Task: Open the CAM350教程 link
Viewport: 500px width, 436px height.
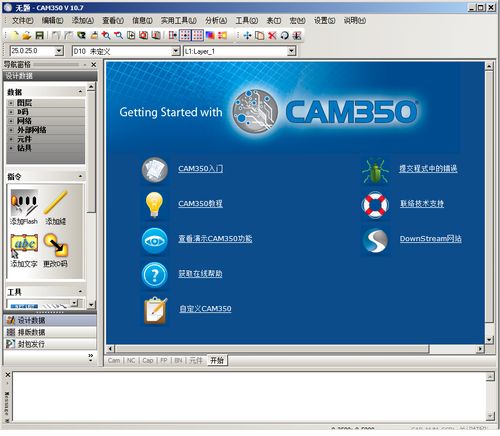Action: (201, 204)
